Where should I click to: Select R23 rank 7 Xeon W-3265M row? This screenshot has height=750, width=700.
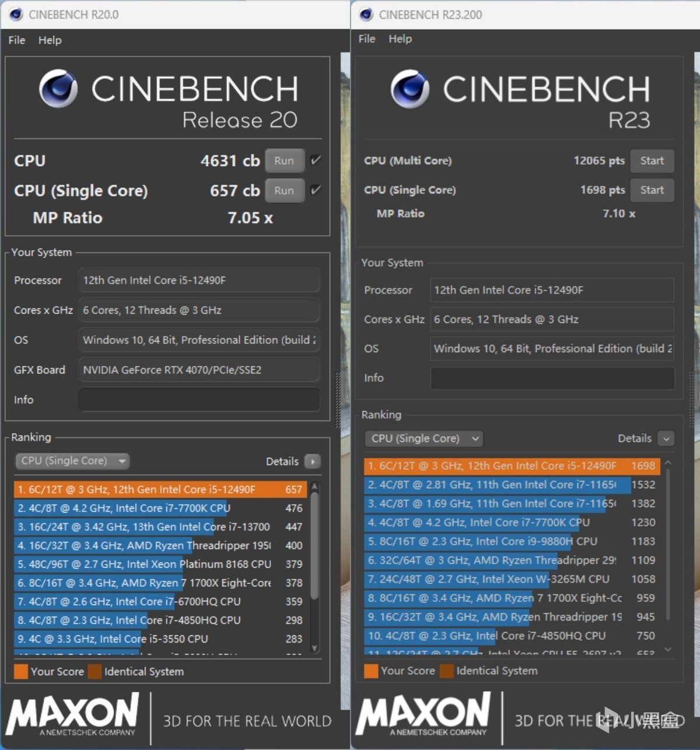(512, 579)
